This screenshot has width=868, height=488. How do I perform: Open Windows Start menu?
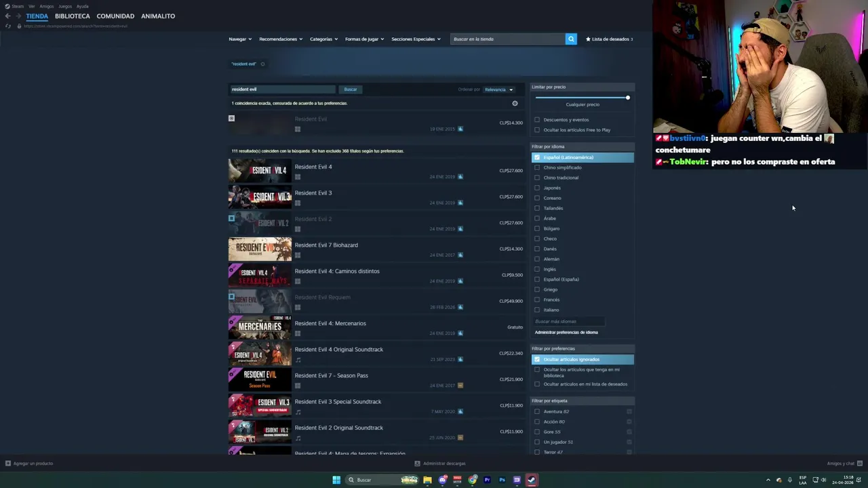(x=336, y=480)
